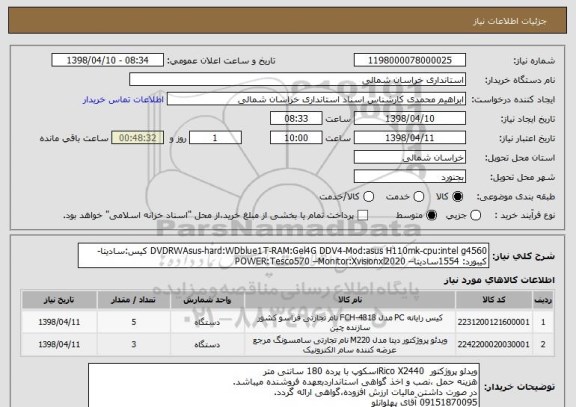Image resolution: width=576 pixels, height=407 pixels.
Task: Click the PC case FCH-4818 item name
Action: coord(350,322)
